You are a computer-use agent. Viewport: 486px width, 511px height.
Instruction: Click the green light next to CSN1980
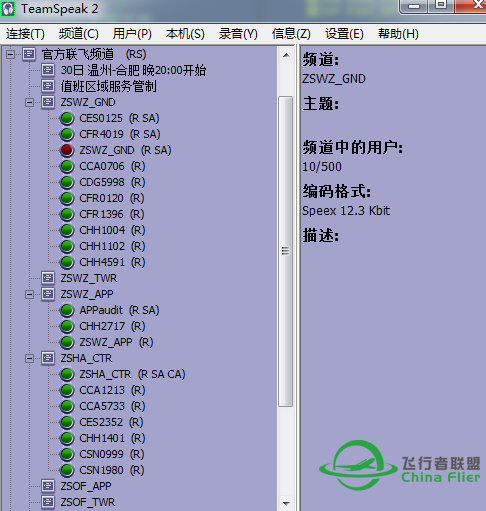point(67,470)
